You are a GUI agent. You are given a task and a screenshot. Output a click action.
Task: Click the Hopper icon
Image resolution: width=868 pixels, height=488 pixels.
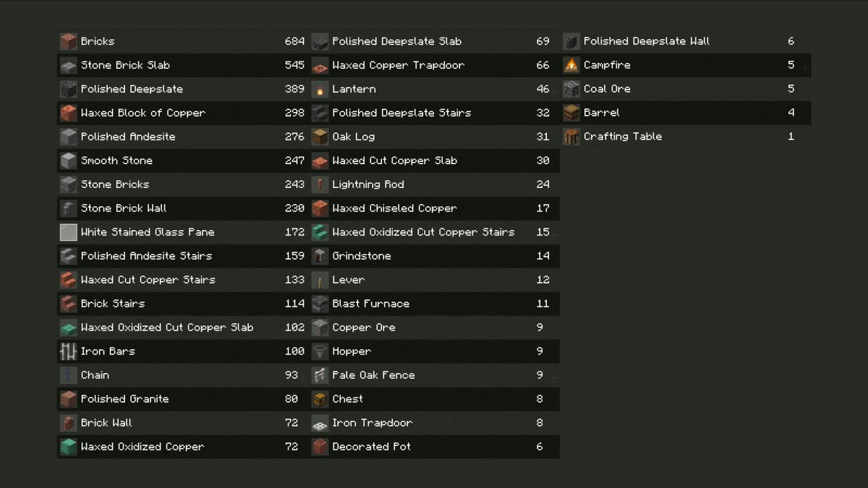320,351
